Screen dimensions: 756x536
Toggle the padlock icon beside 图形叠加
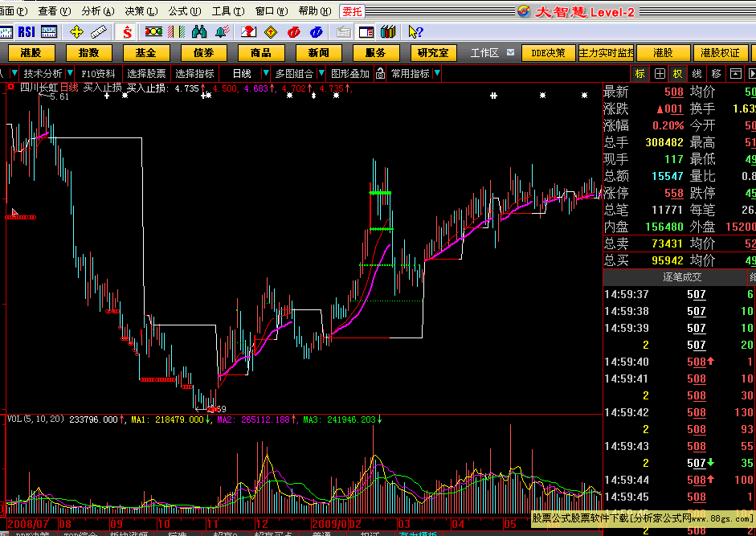coord(380,73)
